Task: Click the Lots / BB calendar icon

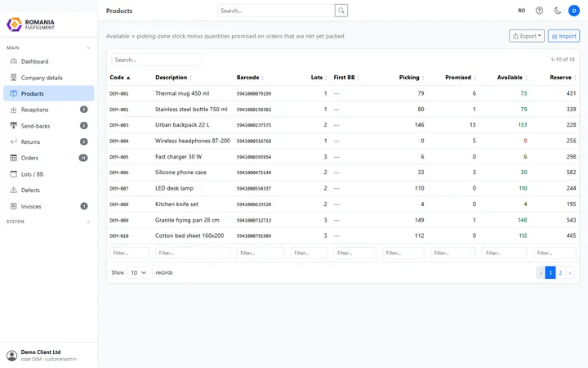Action: [14, 174]
